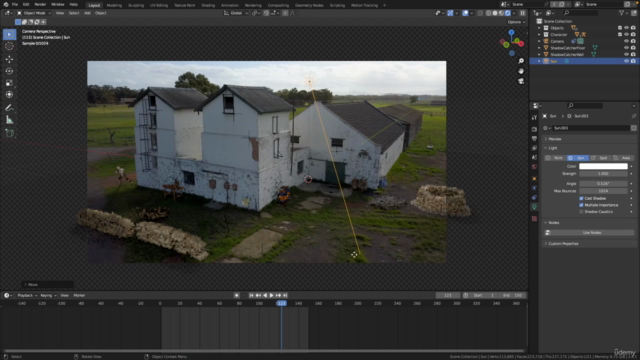640x360 pixels.
Task: Select the Add Cube tool
Action: (x=9, y=133)
